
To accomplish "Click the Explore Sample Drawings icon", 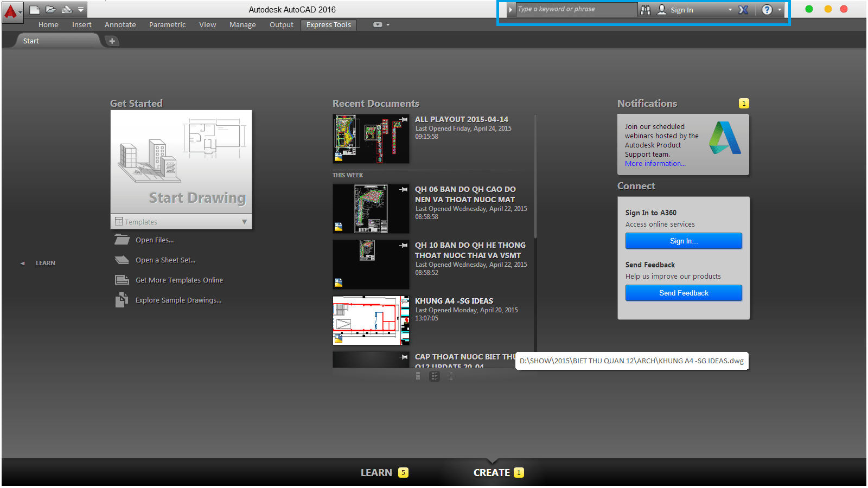I will (122, 300).
